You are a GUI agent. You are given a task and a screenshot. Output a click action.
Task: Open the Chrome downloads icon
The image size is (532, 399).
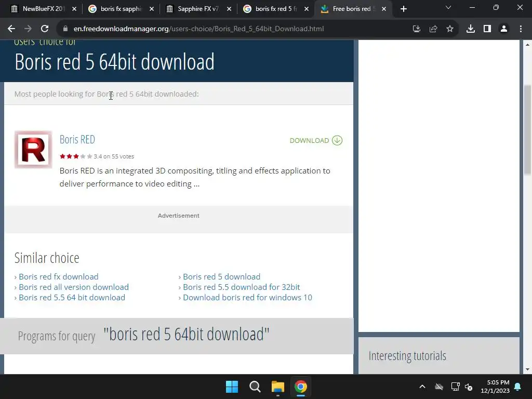click(x=471, y=29)
